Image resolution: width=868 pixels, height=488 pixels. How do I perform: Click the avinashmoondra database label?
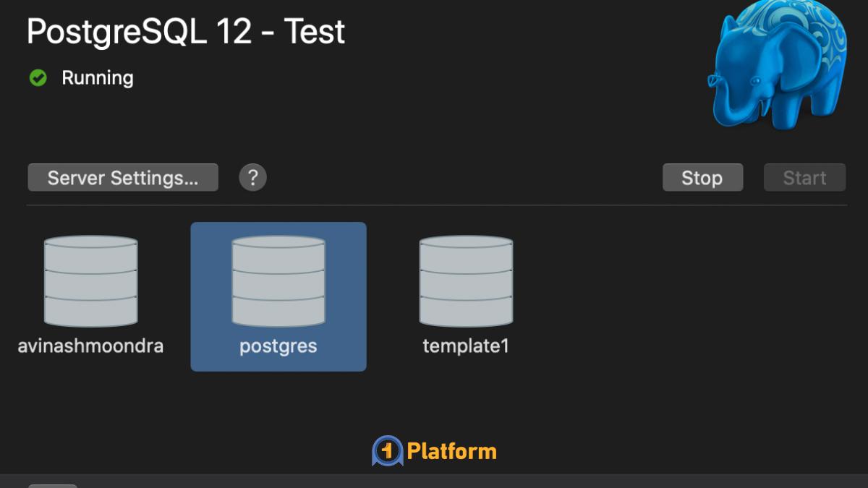pos(91,346)
